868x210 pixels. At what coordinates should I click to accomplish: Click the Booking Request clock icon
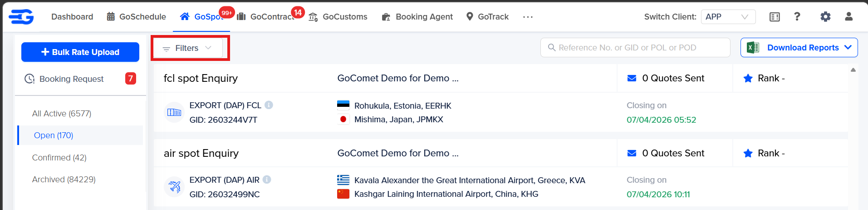pos(29,79)
